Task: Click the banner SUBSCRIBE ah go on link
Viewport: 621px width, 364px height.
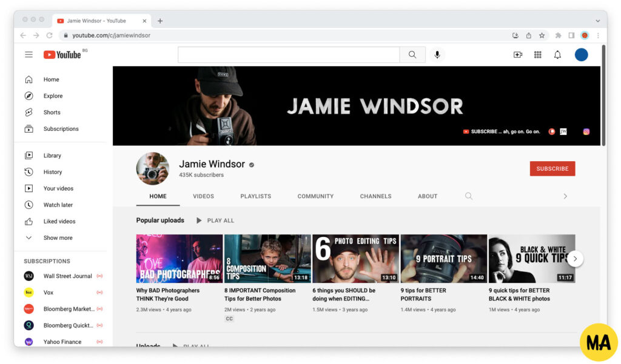Action: [x=502, y=132]
